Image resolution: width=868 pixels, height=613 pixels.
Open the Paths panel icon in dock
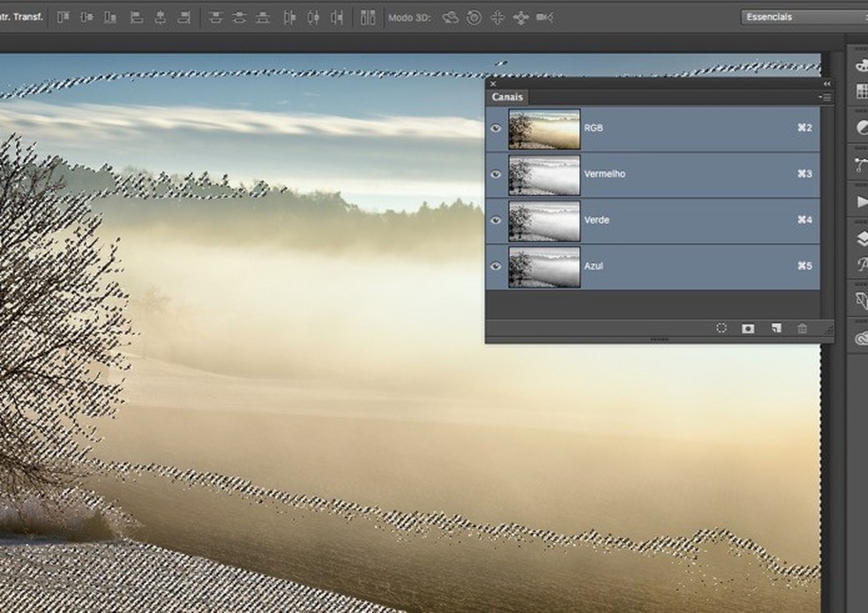click(x=862, y=164)
